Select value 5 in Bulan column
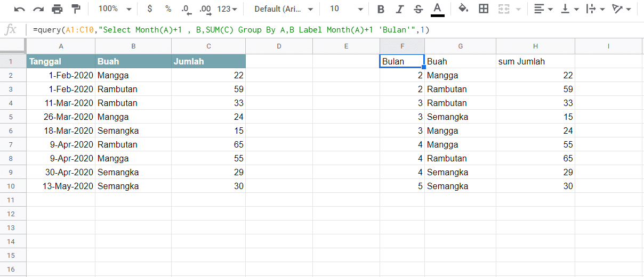 pyautogui.click(x=402, y=186)
